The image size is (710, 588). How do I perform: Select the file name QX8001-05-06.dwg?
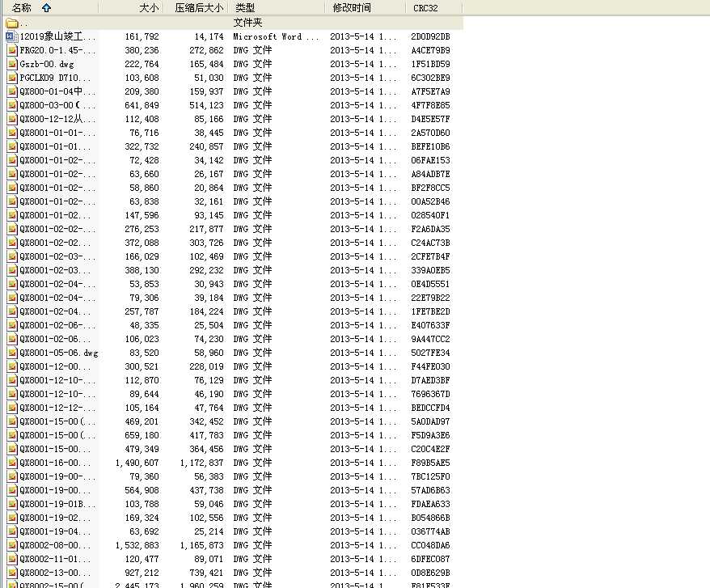click(x=59, y=353)
